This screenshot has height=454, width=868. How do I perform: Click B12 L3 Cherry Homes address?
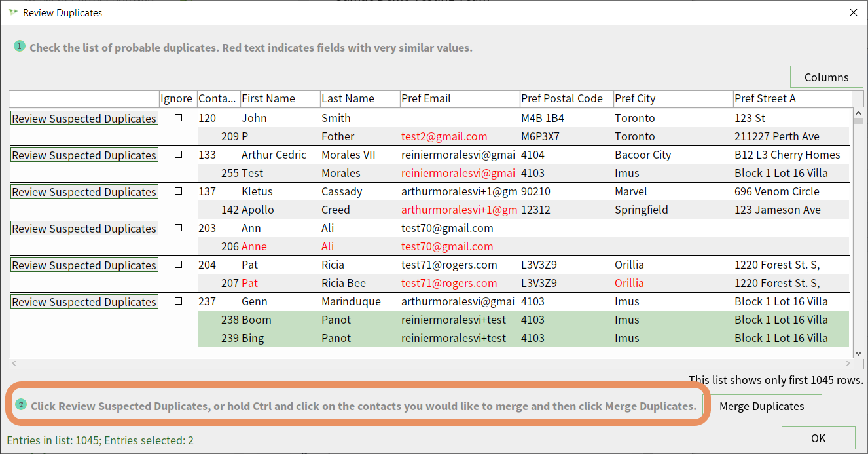[787, 155]
